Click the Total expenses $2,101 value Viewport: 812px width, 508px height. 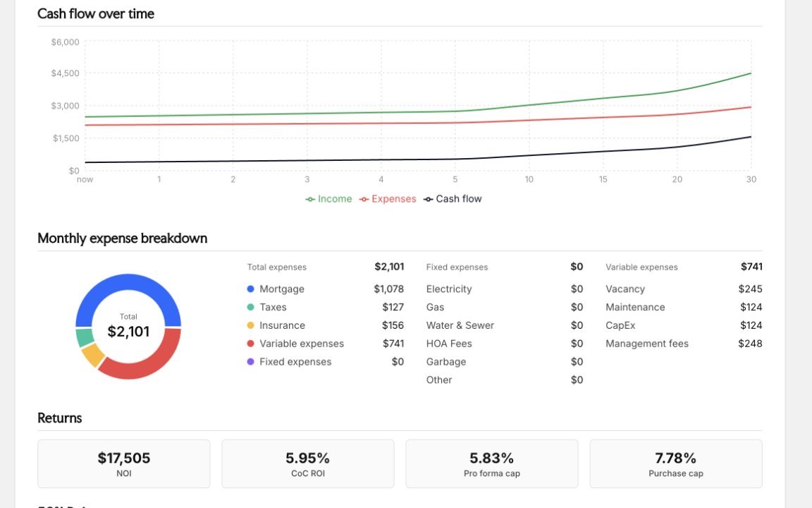click(x=389, y=267)
